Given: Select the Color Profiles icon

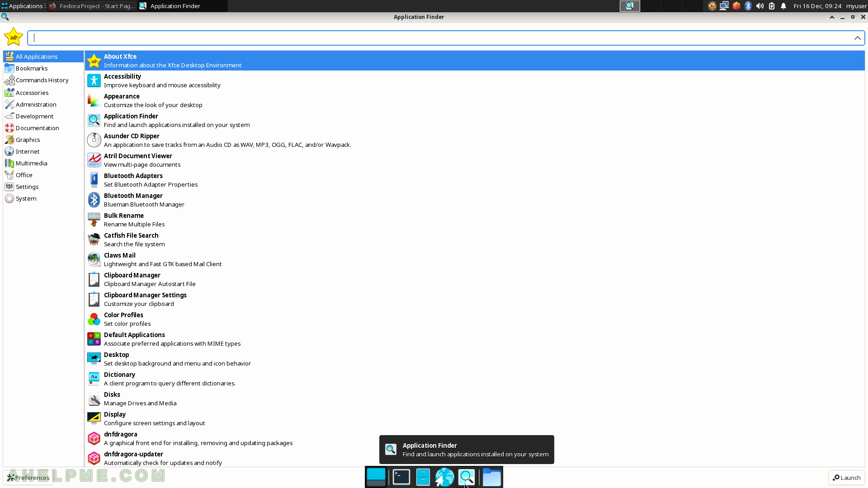Looking at the screenshot, I should point(94,319).
